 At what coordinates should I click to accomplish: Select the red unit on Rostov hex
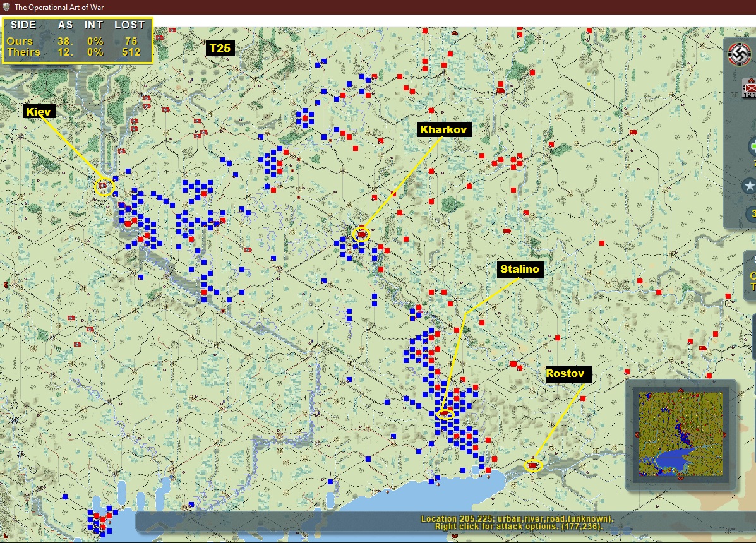[x=532, y=465]
